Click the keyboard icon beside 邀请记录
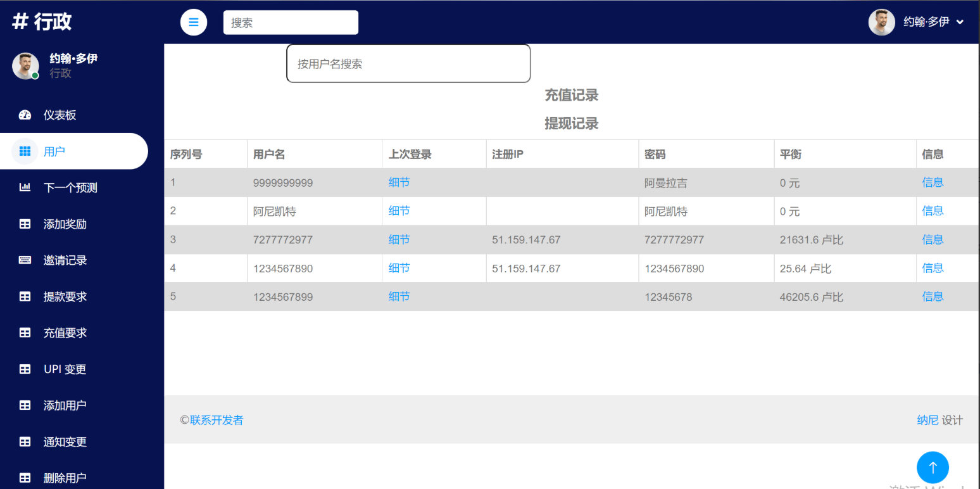The height and width of the screenshot is (489, 980). coord(25,260)
